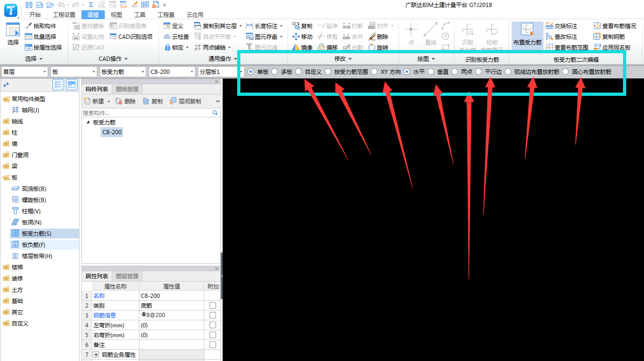Switch to the 图纸管理 tab
The height and width of the screenshot is (361, 644).
(127, 89)
